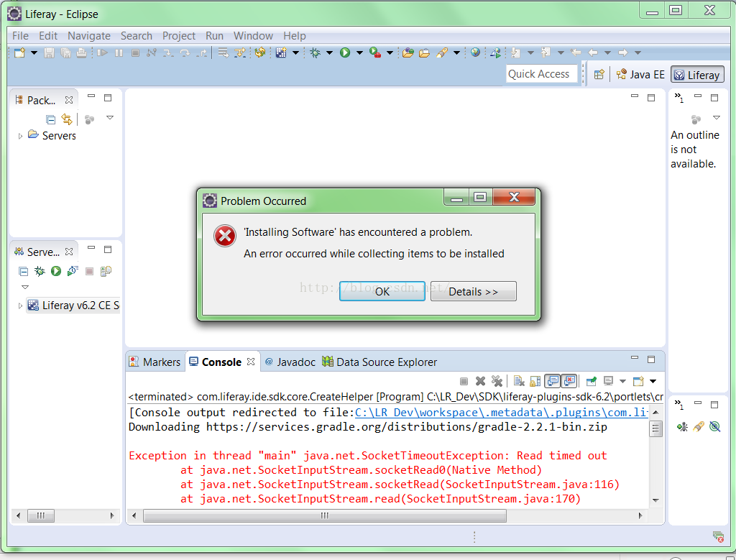The width and height of the screenshot is (736, 560).
Task: Switch to Data Source Explorer tab
Action: point(379,362)
